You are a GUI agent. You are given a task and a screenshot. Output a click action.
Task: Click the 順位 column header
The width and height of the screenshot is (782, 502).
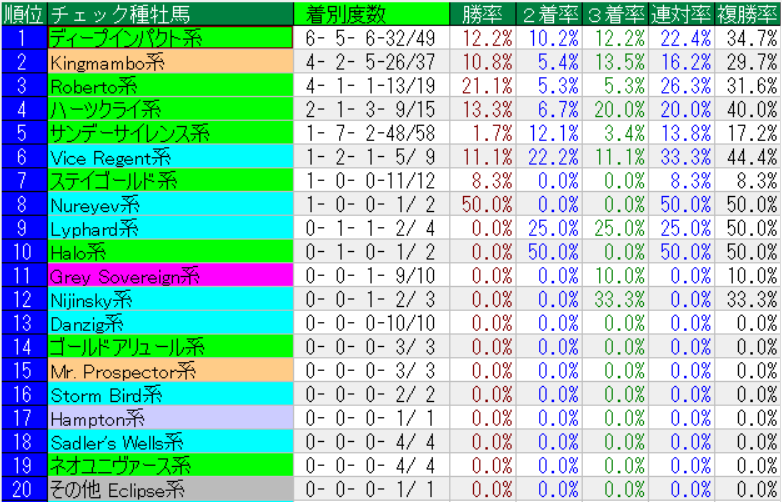pyautogui.click(x=23, y=13)
